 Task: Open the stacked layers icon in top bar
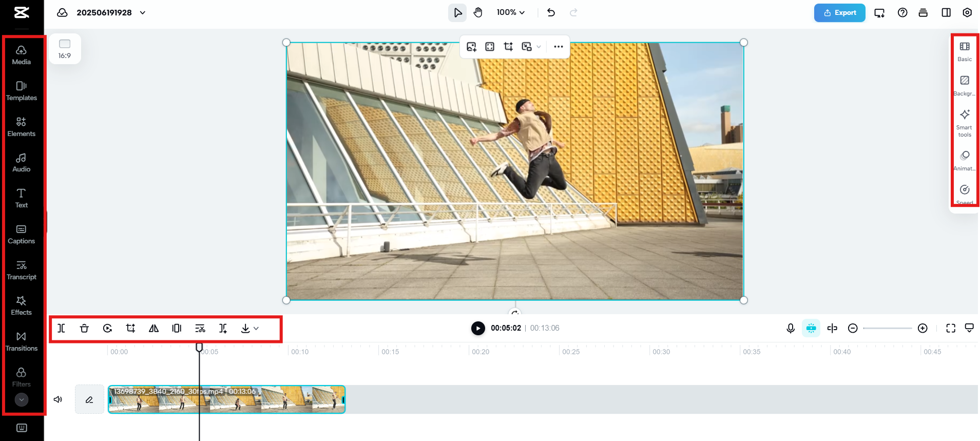point(923,13)
